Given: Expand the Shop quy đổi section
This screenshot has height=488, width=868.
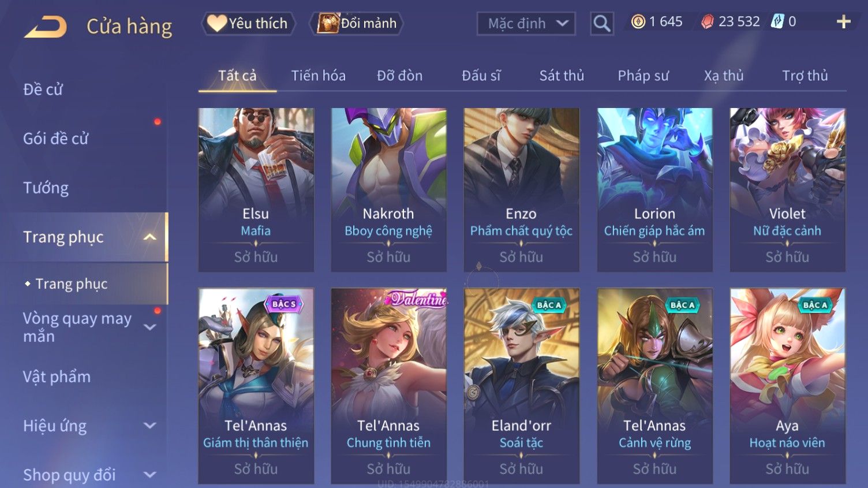Looking at the screenshot, I should [149, 475].
